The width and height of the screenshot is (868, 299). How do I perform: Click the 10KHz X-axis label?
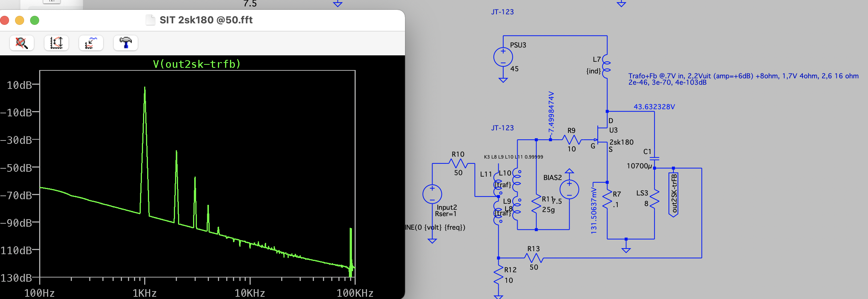pos(250,293)
